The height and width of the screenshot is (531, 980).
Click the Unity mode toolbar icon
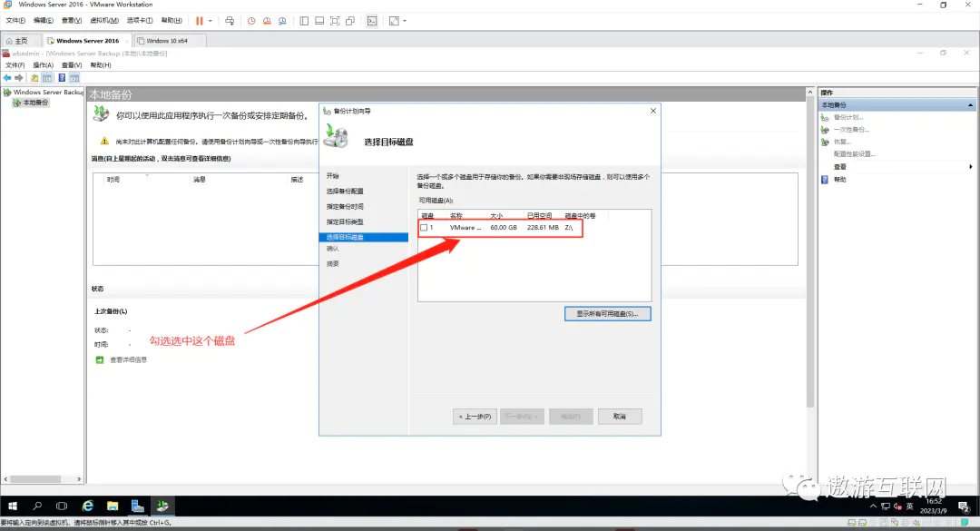[350, 21]
